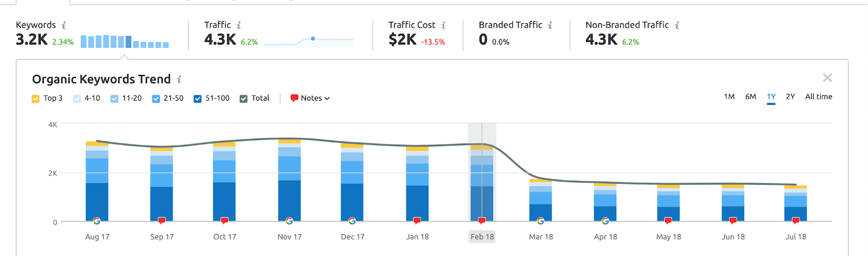Click the Branded Traffic 0 value
This screenshot has width=868, height=256.
pos(483,40)
